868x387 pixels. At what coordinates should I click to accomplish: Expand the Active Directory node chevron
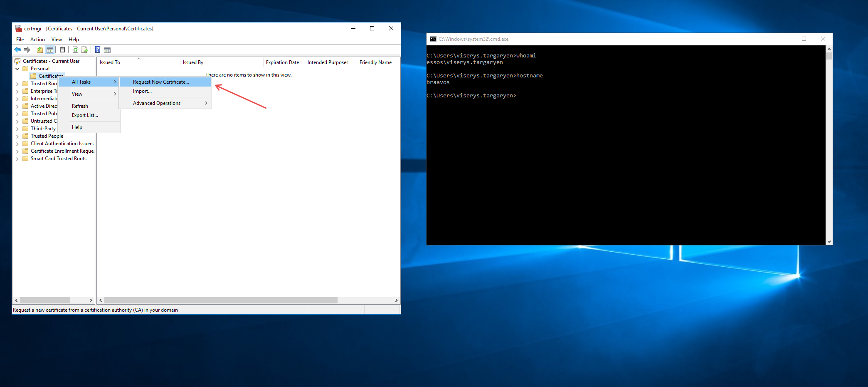pos(17,106)
